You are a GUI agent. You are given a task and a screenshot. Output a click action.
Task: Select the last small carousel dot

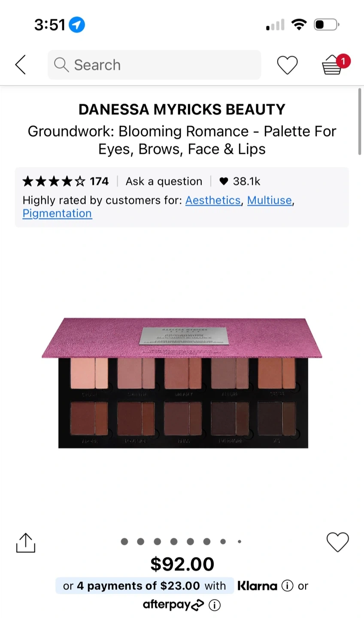point(239,542)
